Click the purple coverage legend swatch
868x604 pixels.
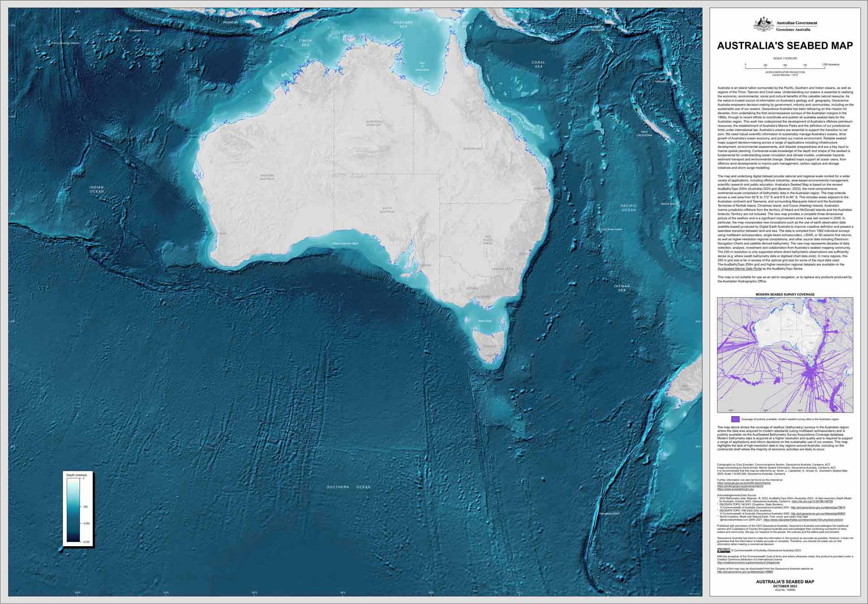(x=735, y=419)
